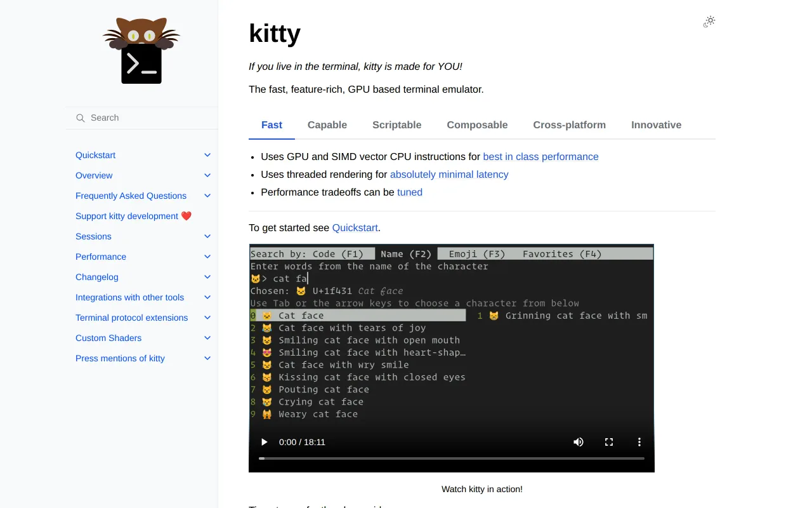Follow the tuned link
The width and height of the screenshot is (812, 508).
(410, 192)
